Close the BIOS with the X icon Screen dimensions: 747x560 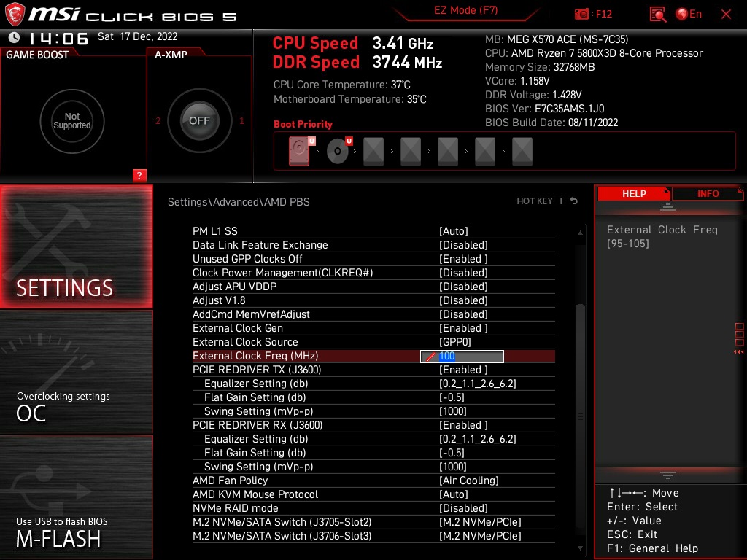[726, 15]
